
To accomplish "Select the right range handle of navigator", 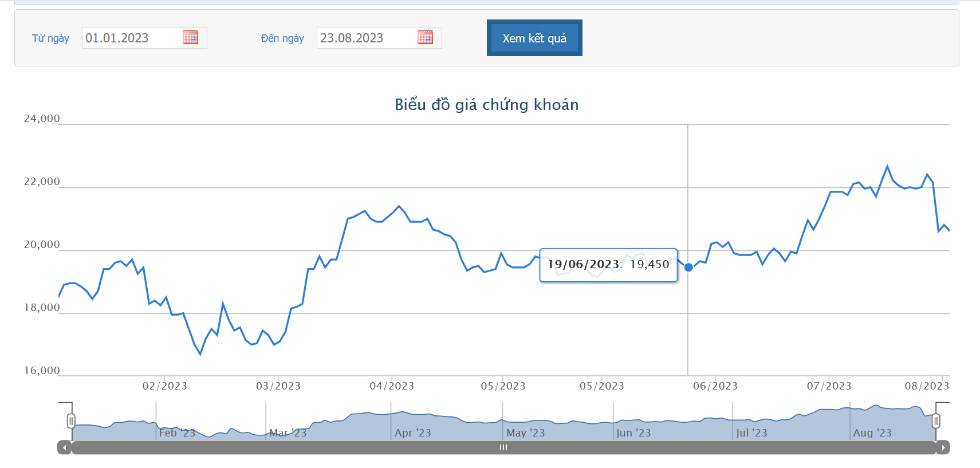I will click(936, 422).
